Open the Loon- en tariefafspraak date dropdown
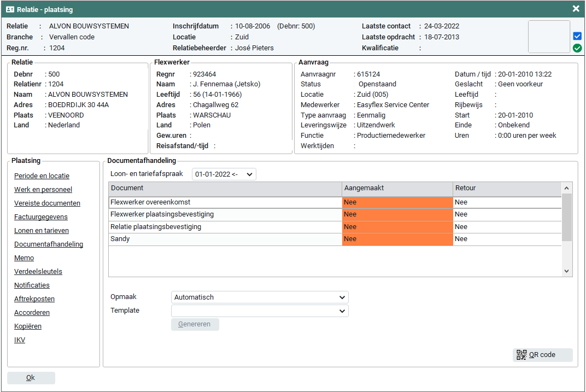Image resolution: width=586 pixels, height=392 pixels. tap(224, 174)
